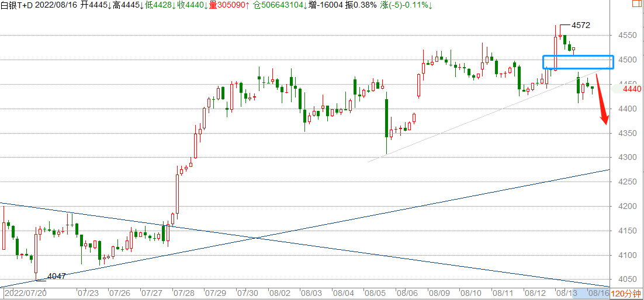Click the 4050 price axis label

pos(626,280)
